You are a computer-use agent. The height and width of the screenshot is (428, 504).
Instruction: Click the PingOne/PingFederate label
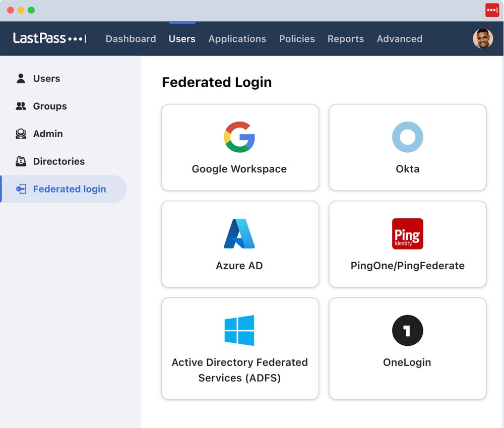click(407, 266)
